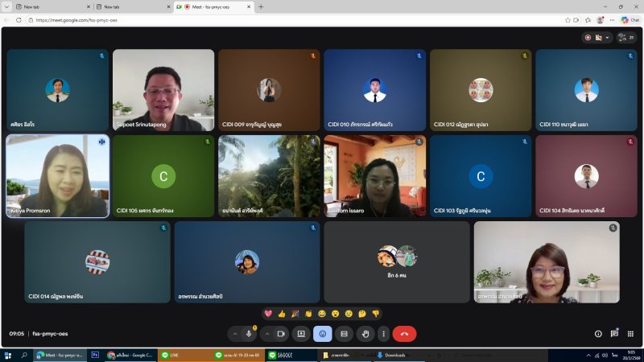Click the Kitiya Promsron video tile
This screenshot has width=644, height=362.
(x=57, y=175)
